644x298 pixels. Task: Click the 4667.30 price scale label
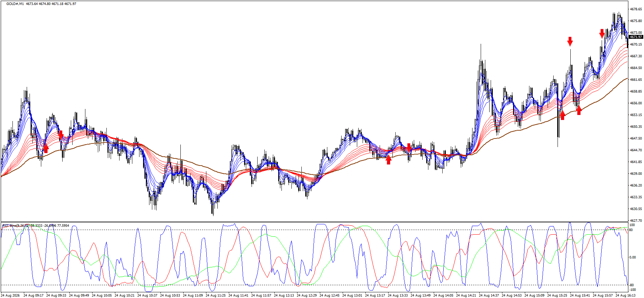pyautogui.click(x=636, y=56)
